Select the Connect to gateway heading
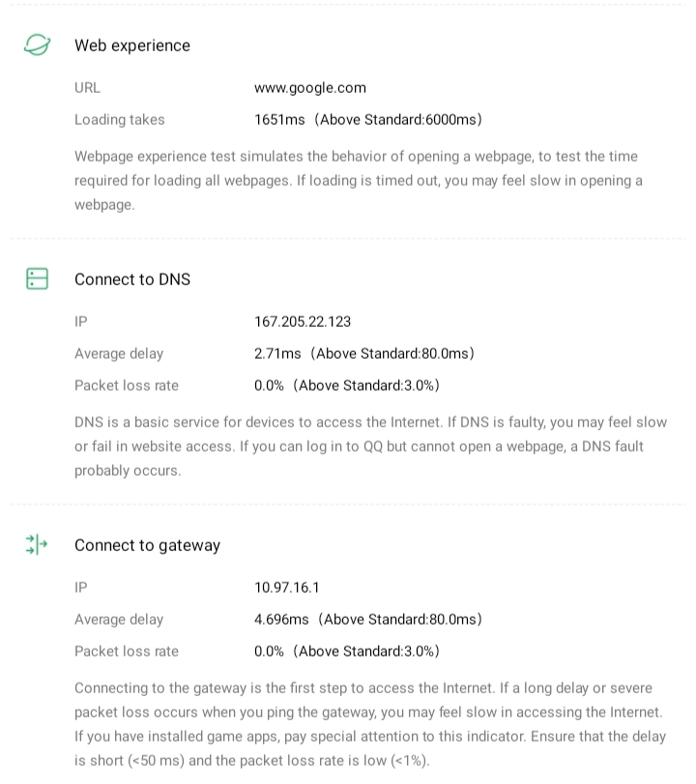Screen dimensions: 696x784 tap(147, 545)
